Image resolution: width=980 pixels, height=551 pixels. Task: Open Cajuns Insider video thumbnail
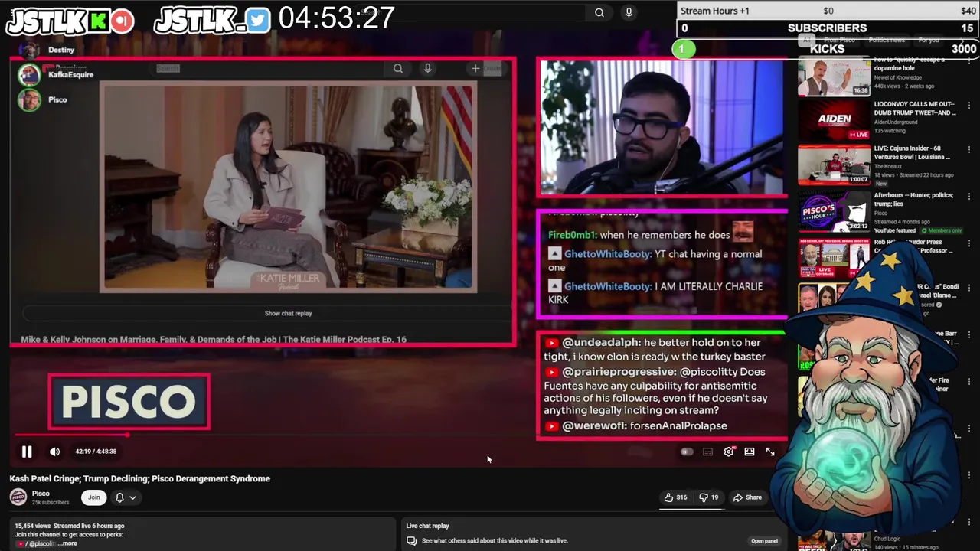834,165
